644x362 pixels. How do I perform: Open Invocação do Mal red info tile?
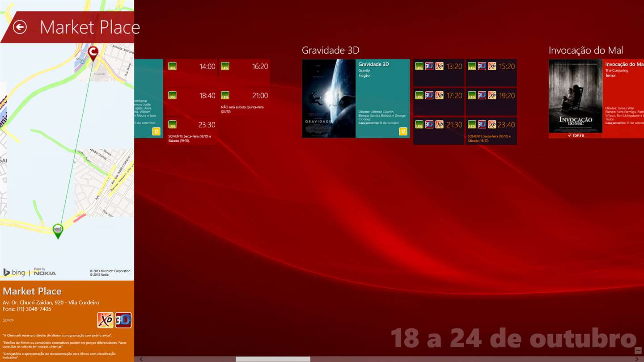tap(623, 98)
